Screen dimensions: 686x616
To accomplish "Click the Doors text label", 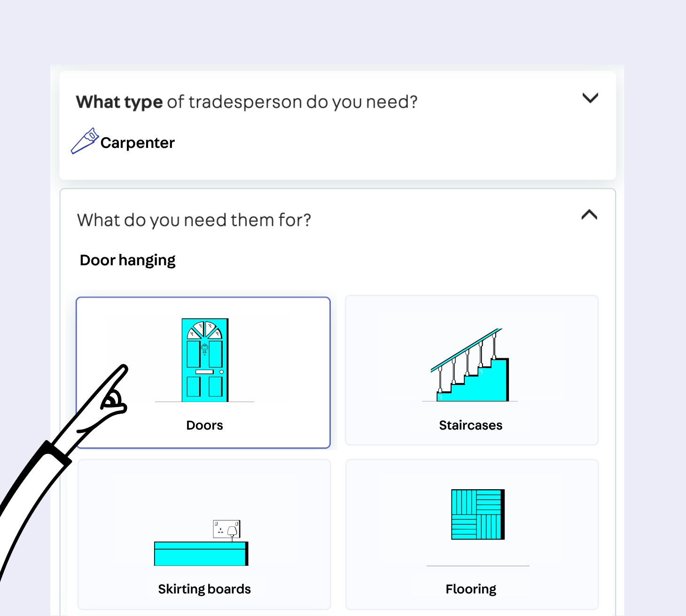I will 204,425.
